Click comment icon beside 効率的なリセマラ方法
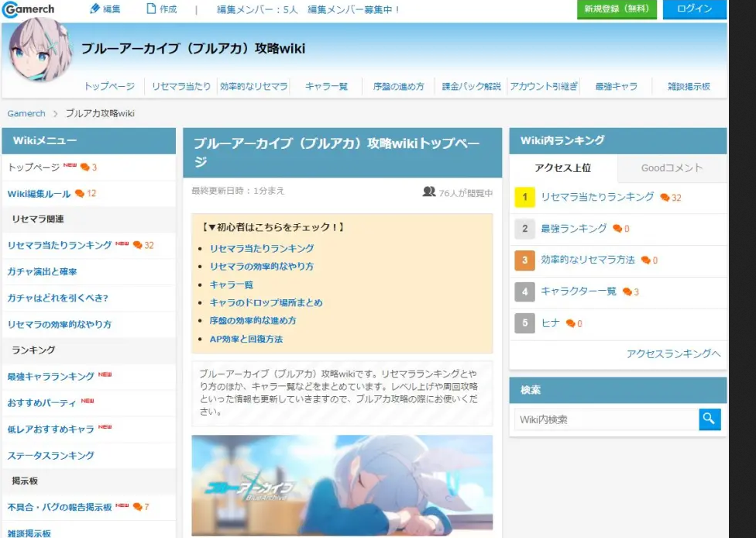This screenshot has height=538, width=756. point(645,260)
